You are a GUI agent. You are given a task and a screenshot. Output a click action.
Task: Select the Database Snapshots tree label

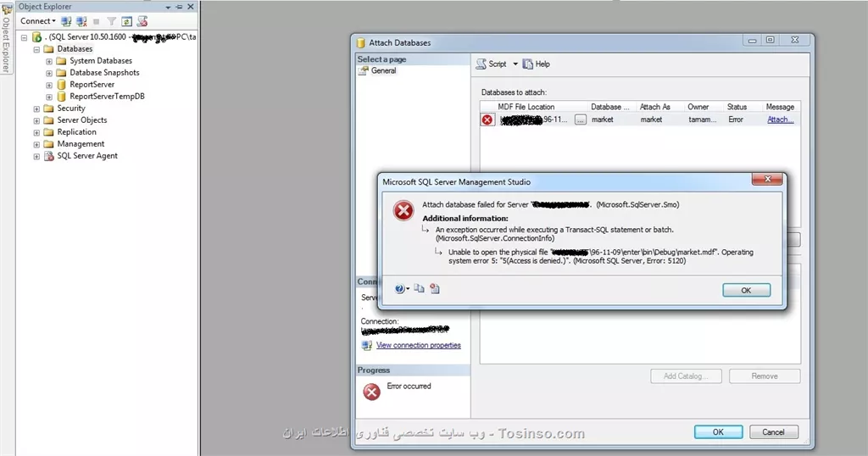point(104,73)
